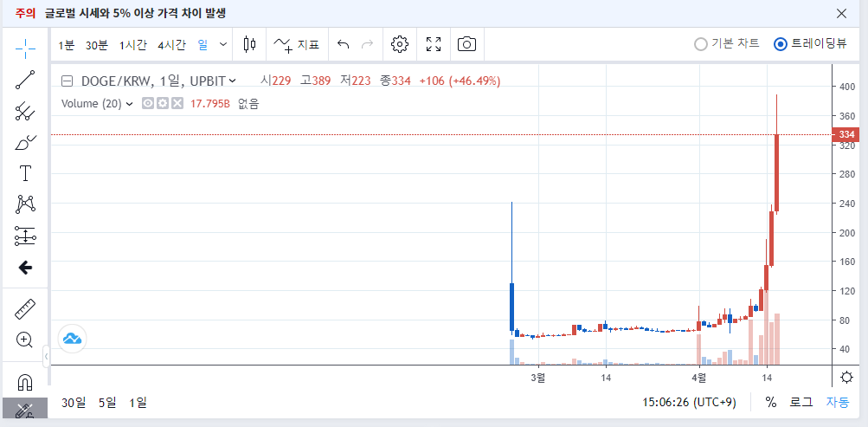Select the long position prediction tool
Screen dimensions: 868x427
click(x=25, y=236)
